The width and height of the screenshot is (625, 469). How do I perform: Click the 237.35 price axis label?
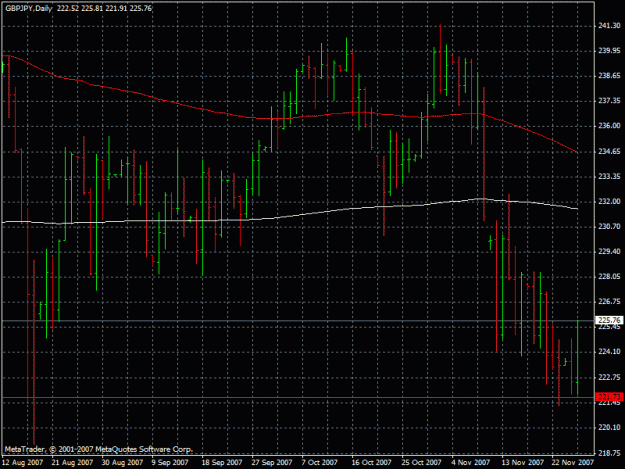609,101
